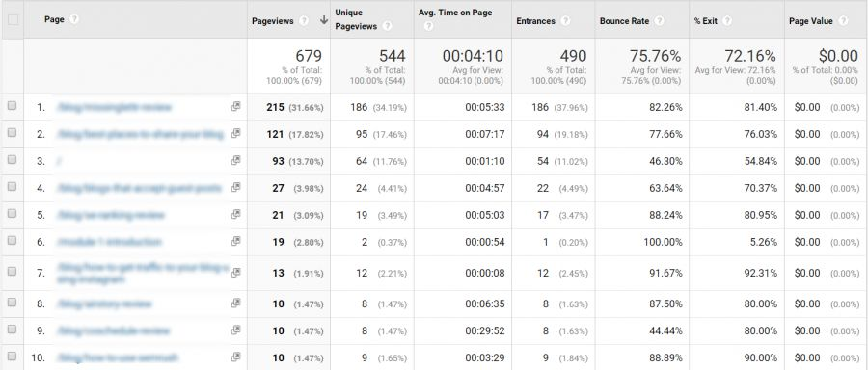Show help icon beside % Exit header

(x=727, y=21)
